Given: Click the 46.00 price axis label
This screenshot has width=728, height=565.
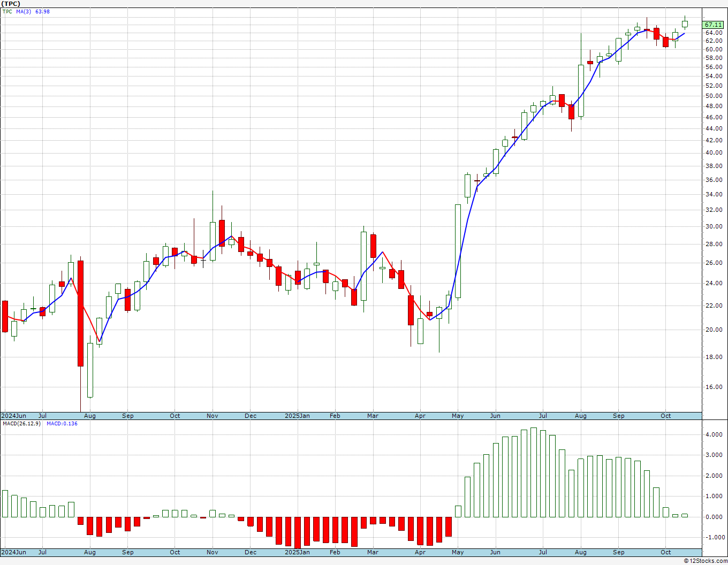Looking at the screenshot, I should [x=714, y=117].
